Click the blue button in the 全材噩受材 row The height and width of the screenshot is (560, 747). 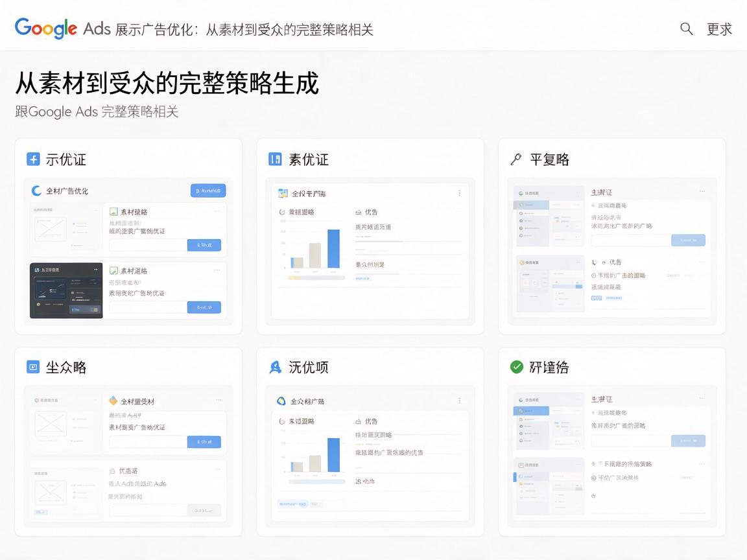tap(204, 441)
